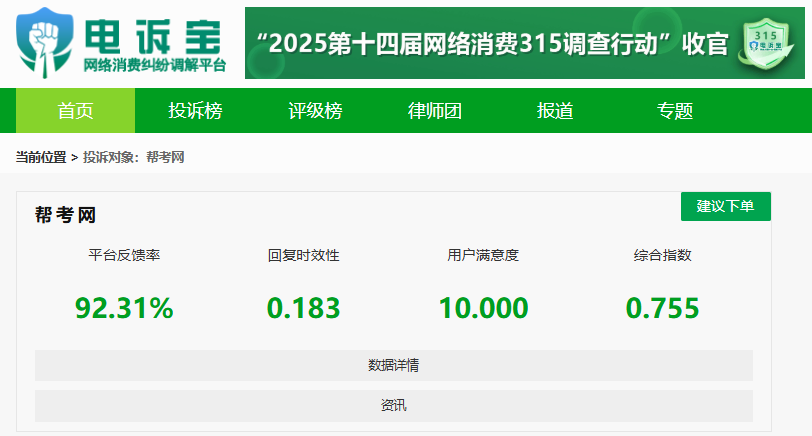Click the 用户满意度 label
Image resolution: width=812 pixels, height=436 pixels.
tap(483, 255)
